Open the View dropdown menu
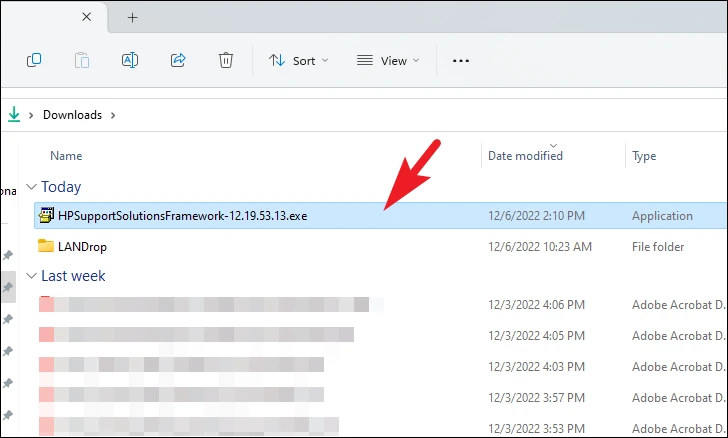Screen dimensions: 728x438 [388, 61]
